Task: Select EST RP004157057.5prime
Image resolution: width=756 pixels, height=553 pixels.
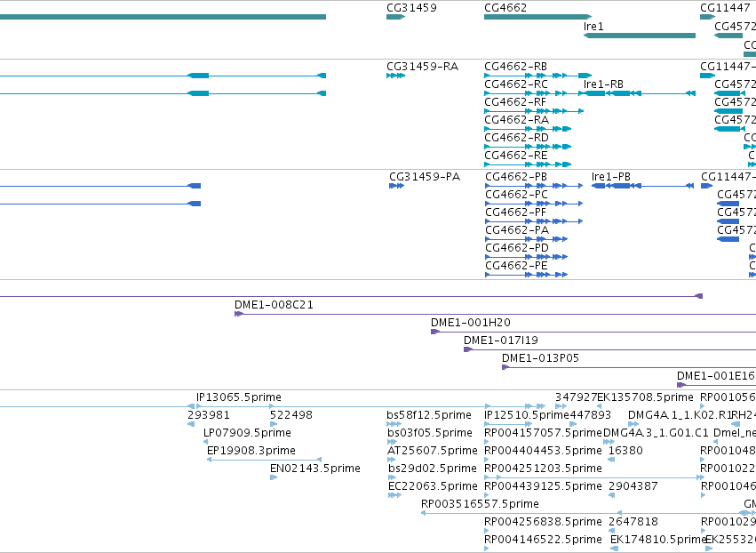Action: coord(544,433)
